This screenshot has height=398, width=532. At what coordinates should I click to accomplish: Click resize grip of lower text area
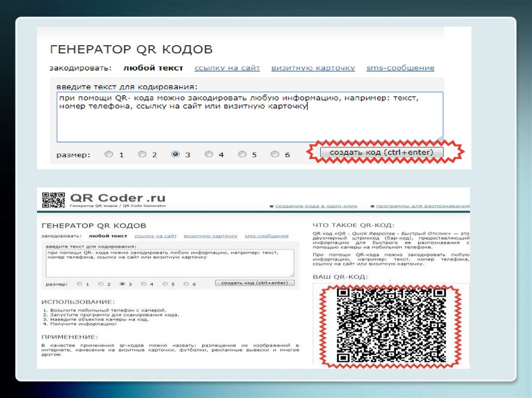[x=291, y=275]
